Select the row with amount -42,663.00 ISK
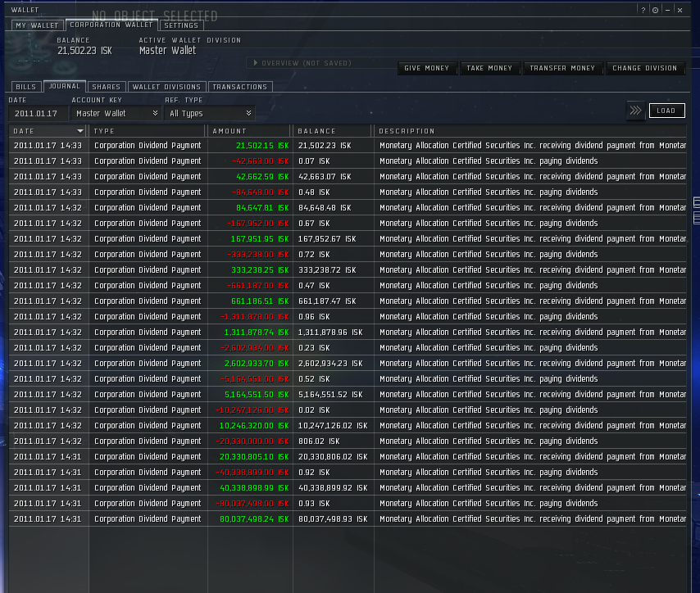Viewport: 700px width, 593px height. click(348, 161)
